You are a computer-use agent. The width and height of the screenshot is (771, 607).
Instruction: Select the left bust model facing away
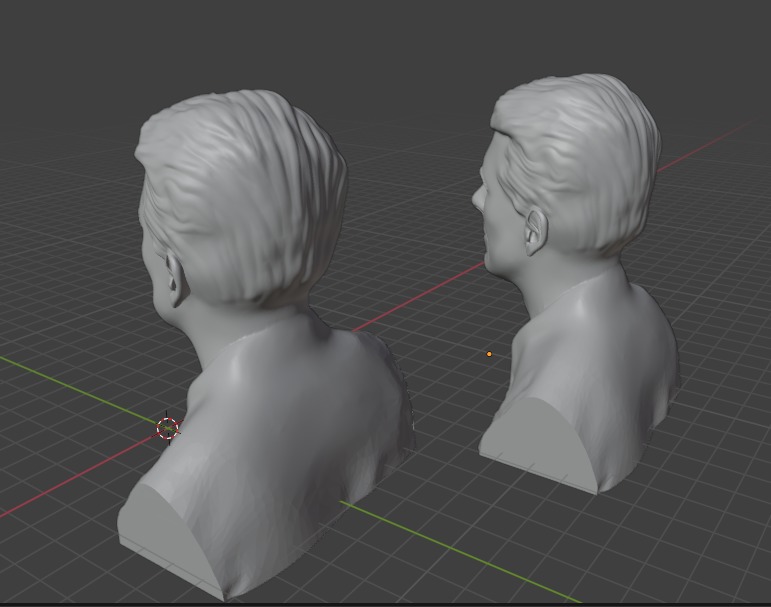(x=266, y=344)
